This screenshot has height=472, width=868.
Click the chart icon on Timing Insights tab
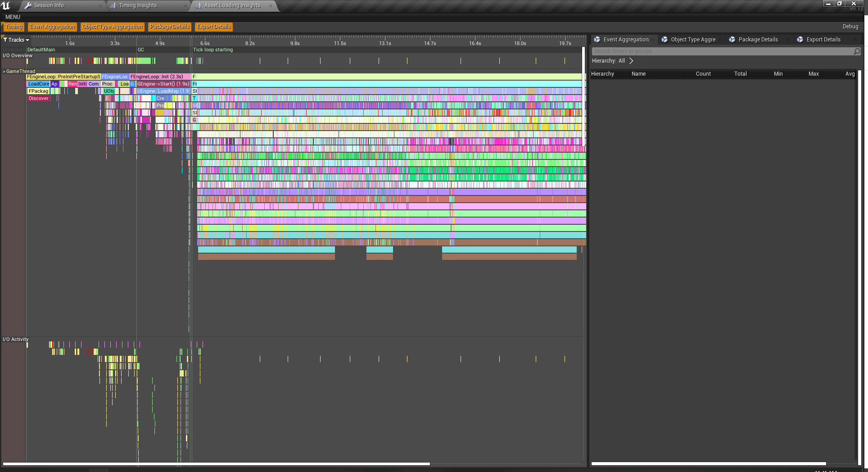pyautogui.click(x=113, y=5)
